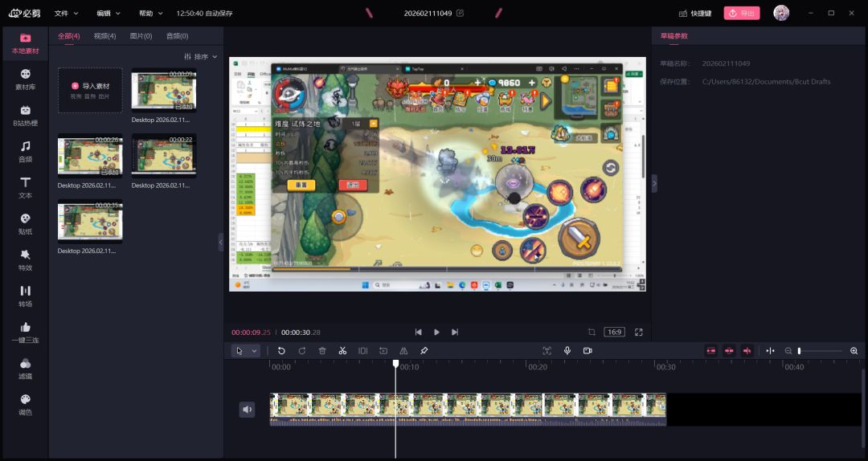Click the text recognition icon above timeline

coord(547,351)
